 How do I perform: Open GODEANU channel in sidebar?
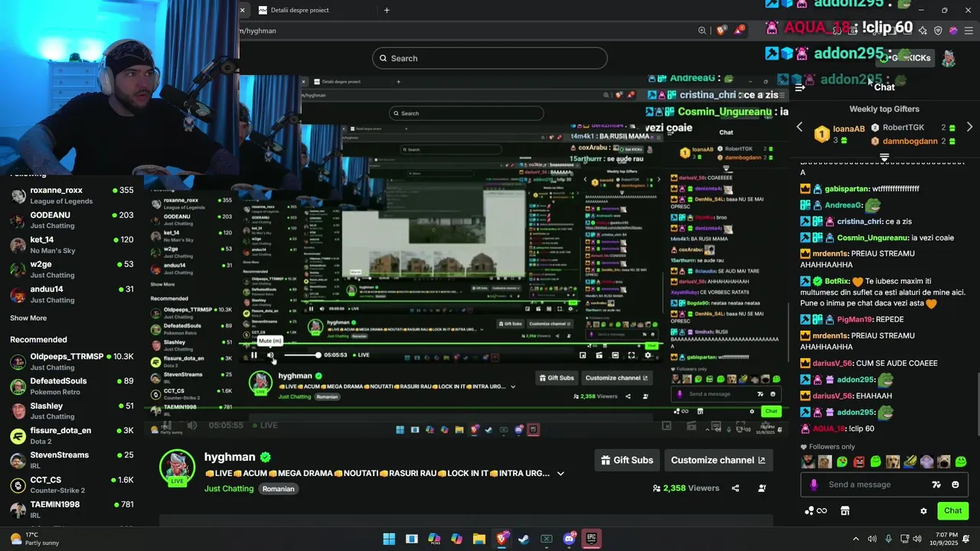click(72, 220)
